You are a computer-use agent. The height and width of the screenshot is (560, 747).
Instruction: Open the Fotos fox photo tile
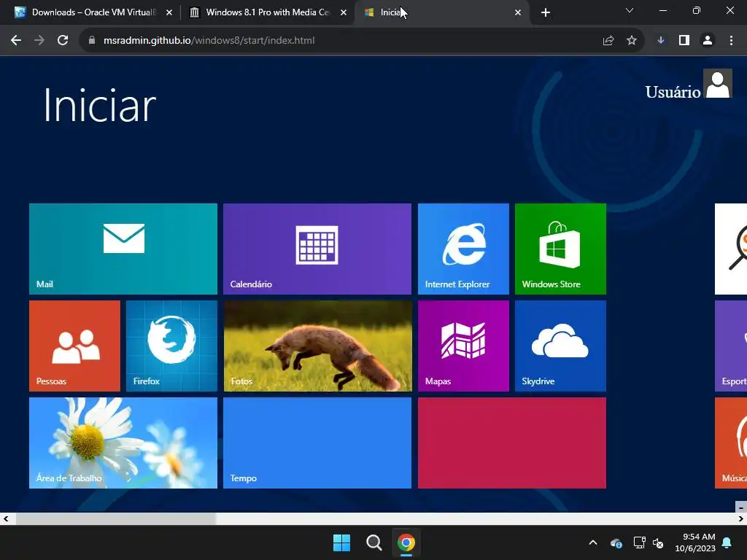(317, 346)
